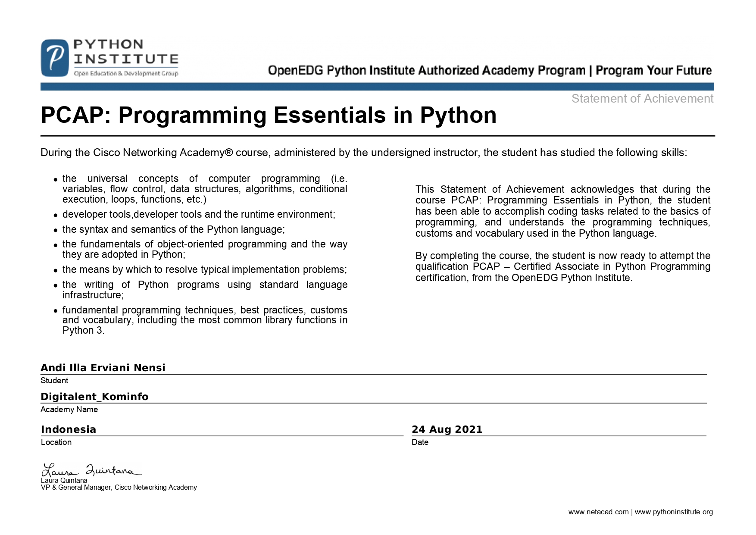Click the location value Indonesia
The height and width of the screenshot is (535, 756).
tap(69, 429)
